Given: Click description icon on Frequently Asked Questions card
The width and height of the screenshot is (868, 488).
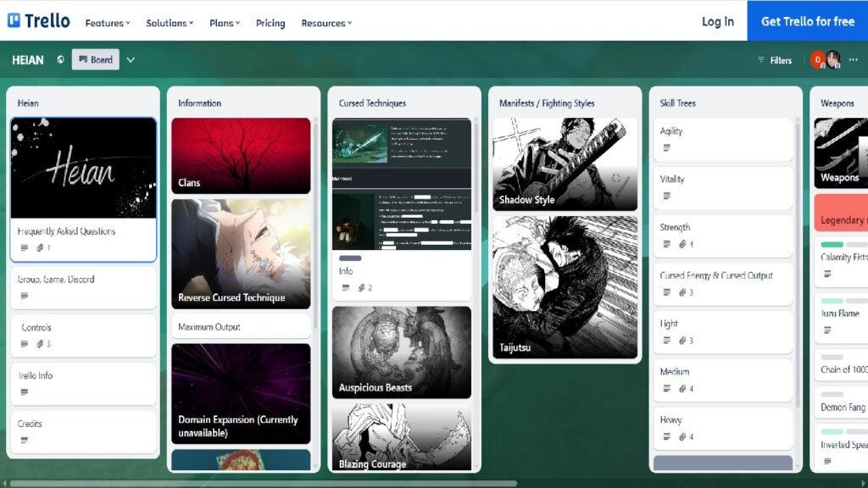Looking at the screenshot, I should pos(25,248).
